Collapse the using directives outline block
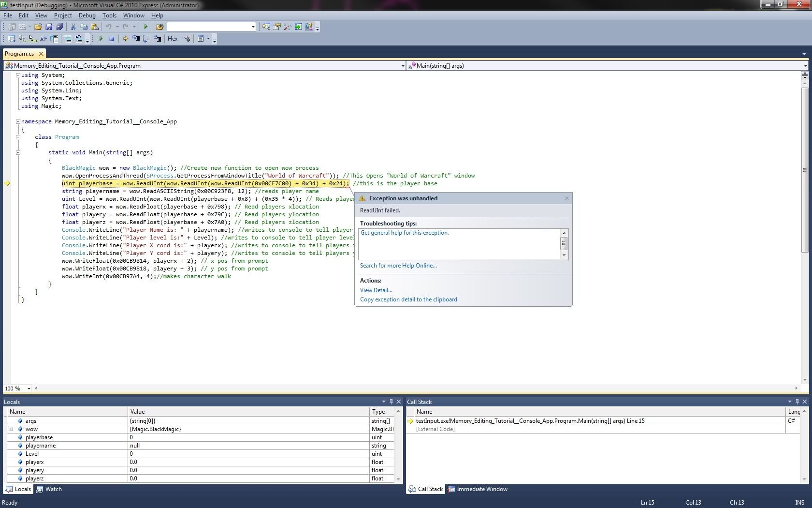Viewport: 812px width, 508px height. click(18, 75)
